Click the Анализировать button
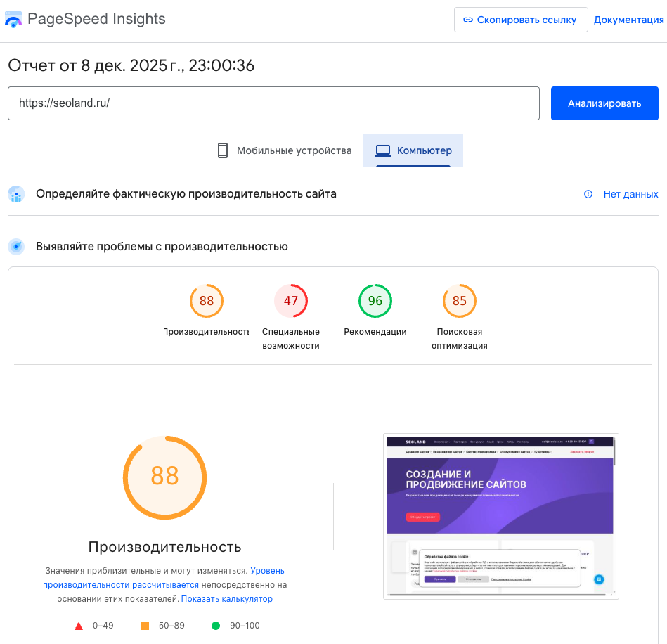This screenshot has height=644, width=667. [x=604, y=103]
